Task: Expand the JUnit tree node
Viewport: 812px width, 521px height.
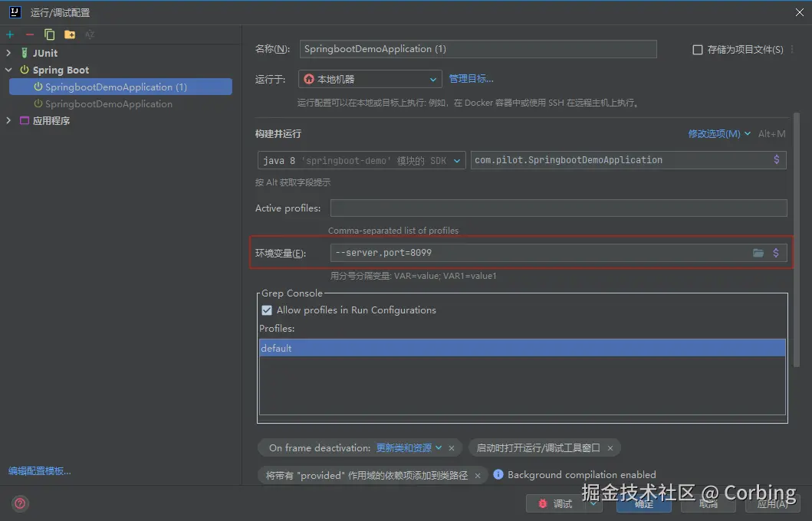Action: [8, 53]
